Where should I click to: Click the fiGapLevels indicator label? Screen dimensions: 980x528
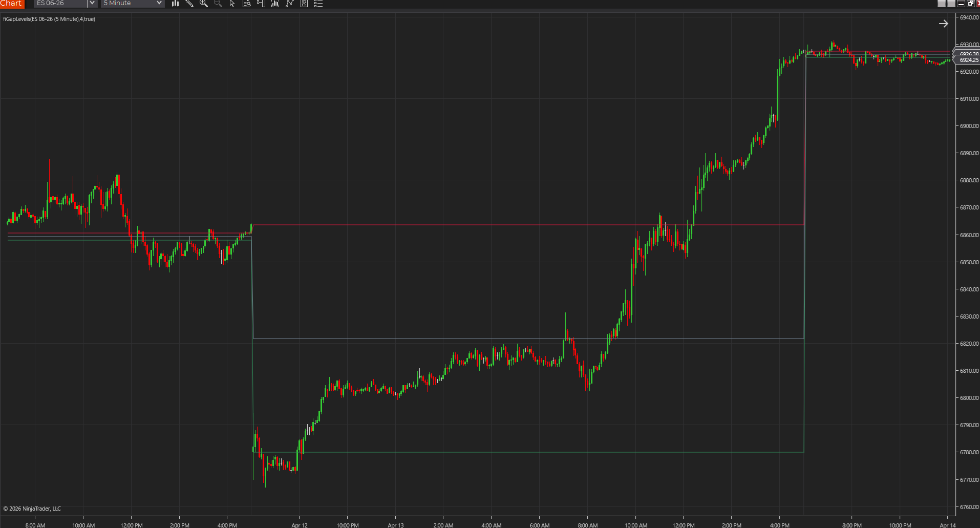(49, 19)
